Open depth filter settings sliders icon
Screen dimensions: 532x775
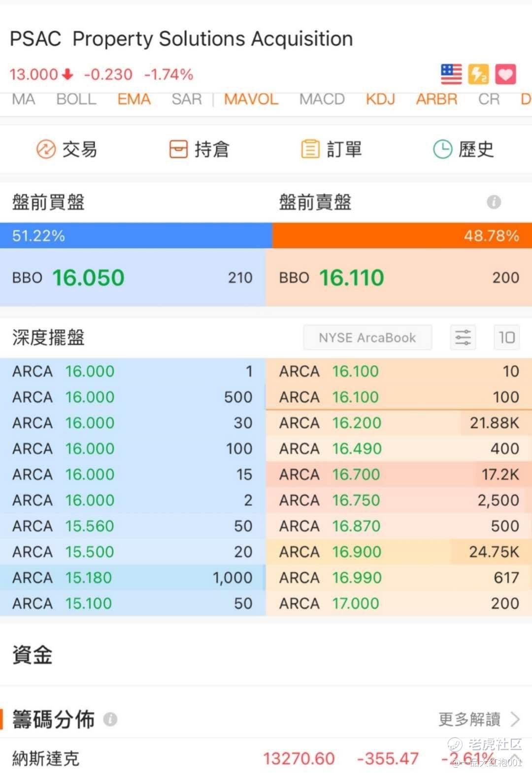pyautogui.click(x=463, y=337)
